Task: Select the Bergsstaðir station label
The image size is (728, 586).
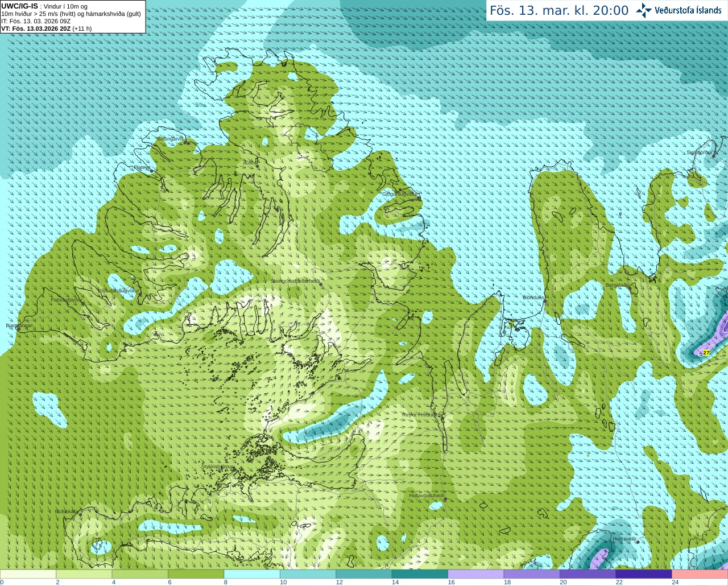Action: (x=617, y=285)
